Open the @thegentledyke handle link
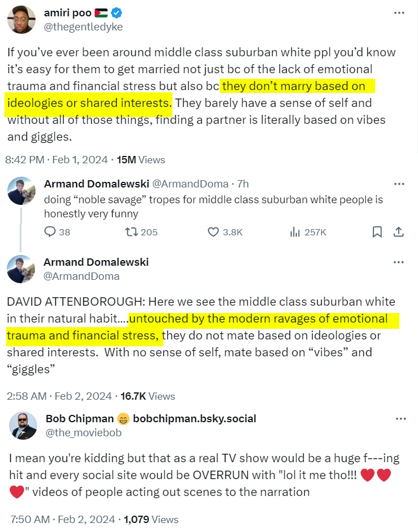 83,26
